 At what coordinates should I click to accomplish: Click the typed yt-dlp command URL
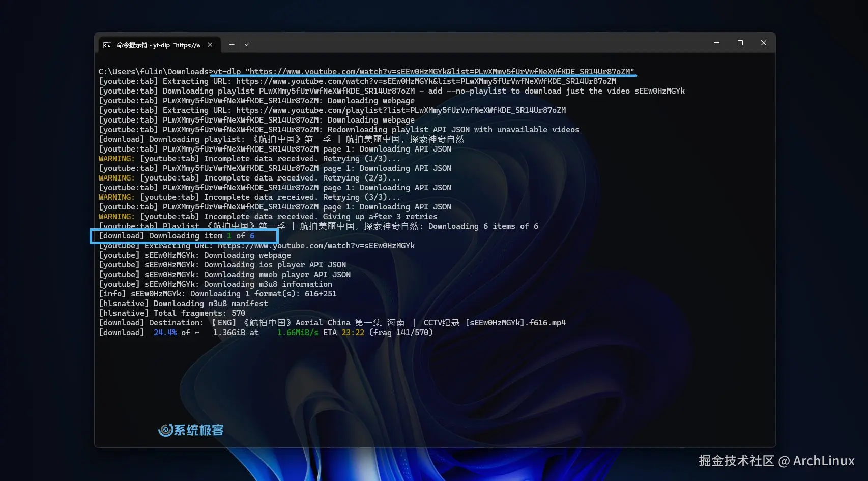click(x=440, y=72)
